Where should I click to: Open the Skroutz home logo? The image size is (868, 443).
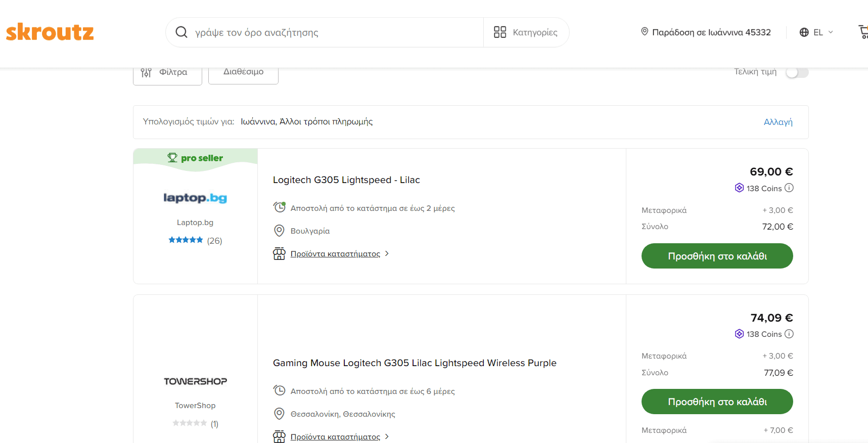tap(50, 32)
